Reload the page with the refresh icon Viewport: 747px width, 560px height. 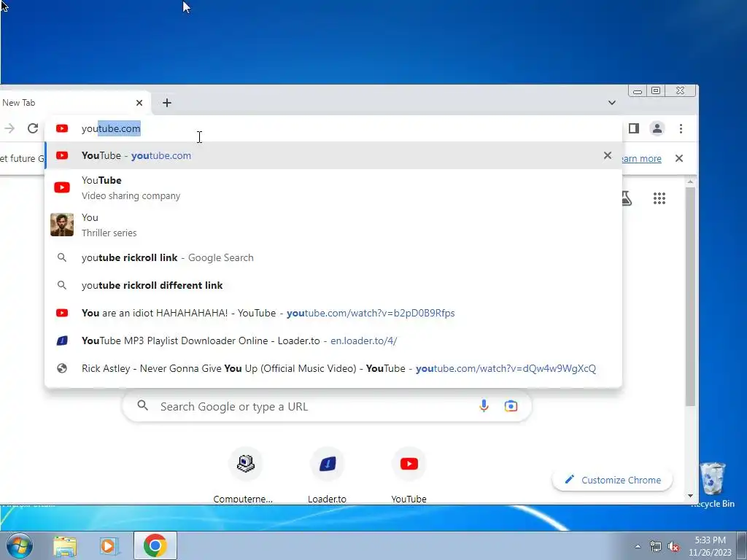32,128
